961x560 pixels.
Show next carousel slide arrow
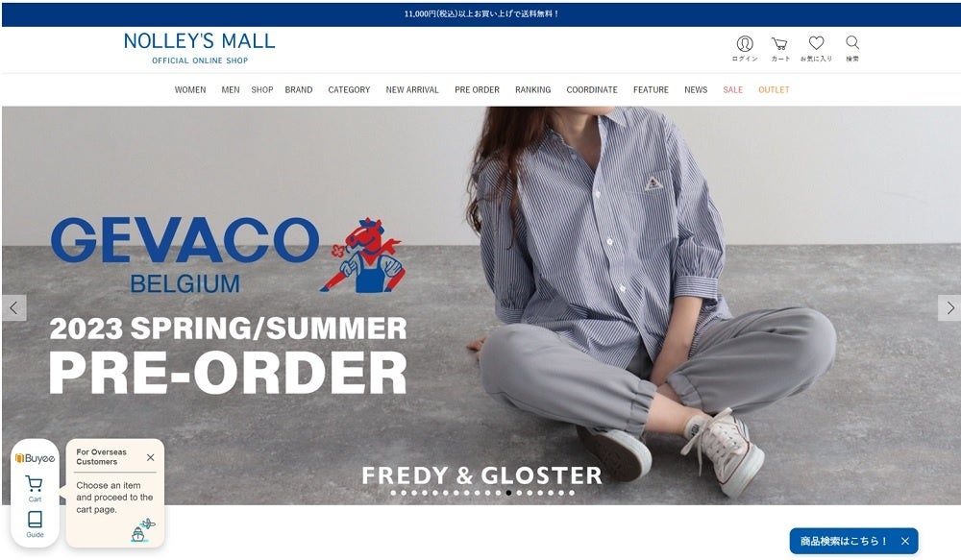(x=949, y=308)
